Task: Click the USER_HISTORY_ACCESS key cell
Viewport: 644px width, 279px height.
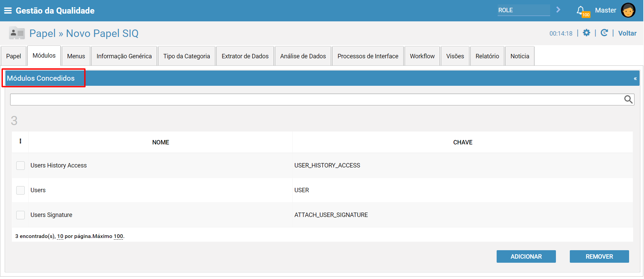Action: click(x=327, y=165)
